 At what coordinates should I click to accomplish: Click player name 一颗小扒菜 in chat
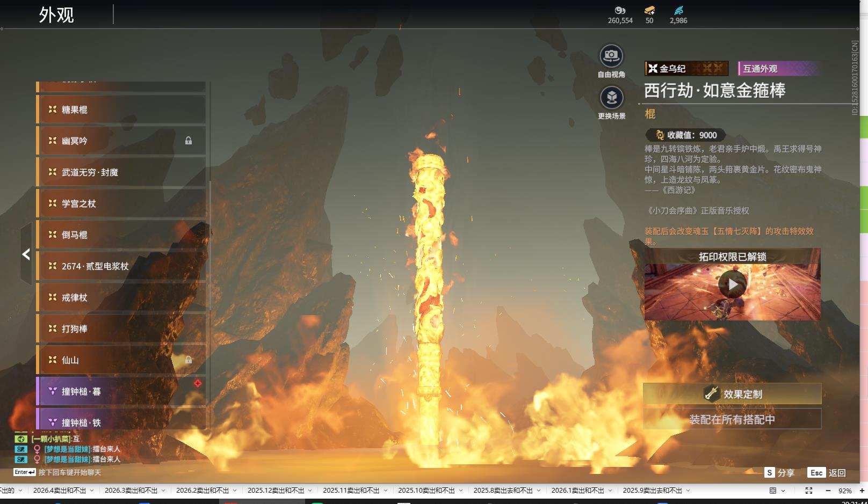[52, 439]
